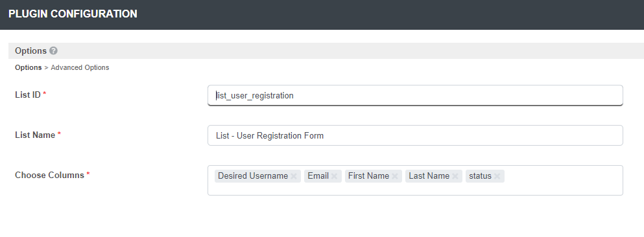Open the Options breadcrumb page
The width and height of the screenshot is (644, 237).
[29, 67]
